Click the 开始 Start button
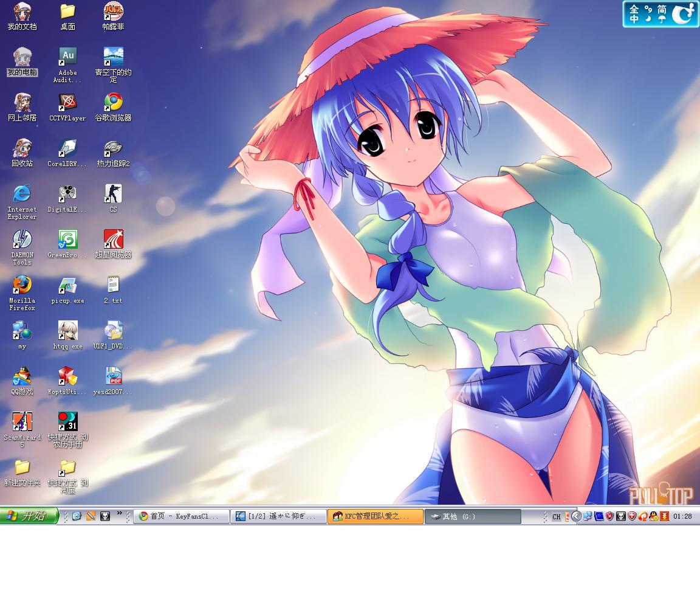700x608 pixels. pos(29,516)
